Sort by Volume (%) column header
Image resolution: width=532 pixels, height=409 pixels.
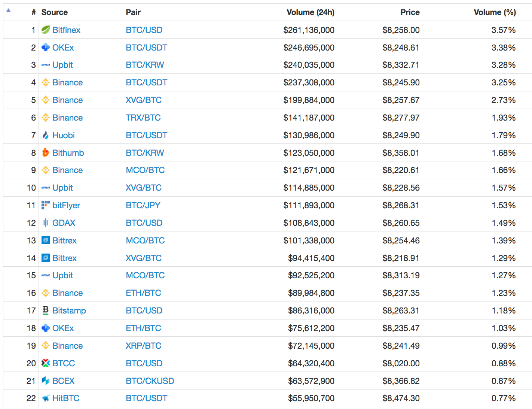pyautogui.click(x=495, y=12)
